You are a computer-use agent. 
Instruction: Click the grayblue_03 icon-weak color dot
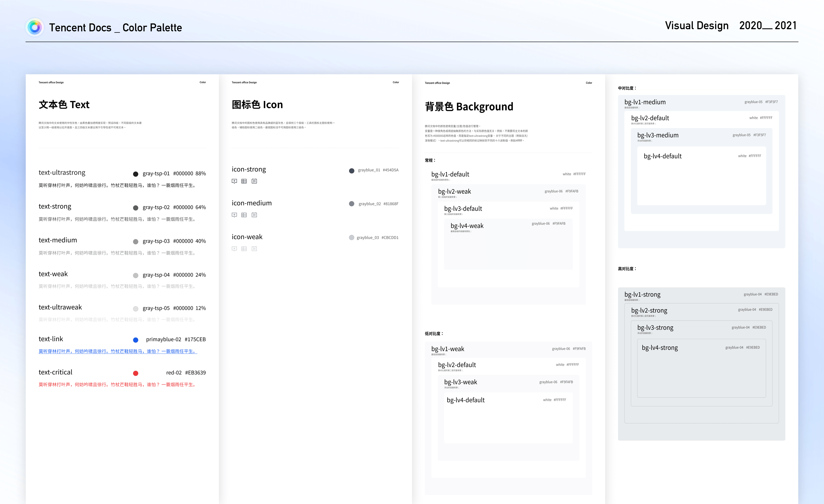tap(351, 237)
